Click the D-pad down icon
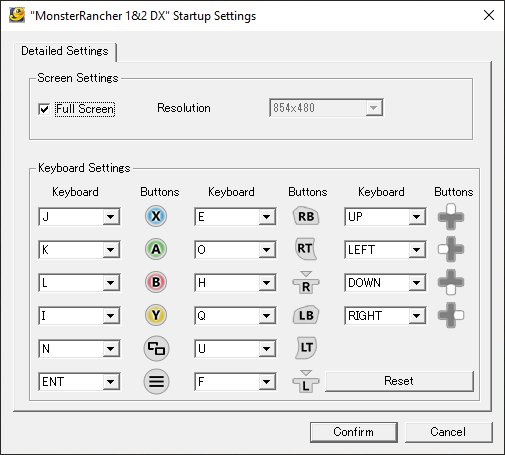 tap(451, 282)
